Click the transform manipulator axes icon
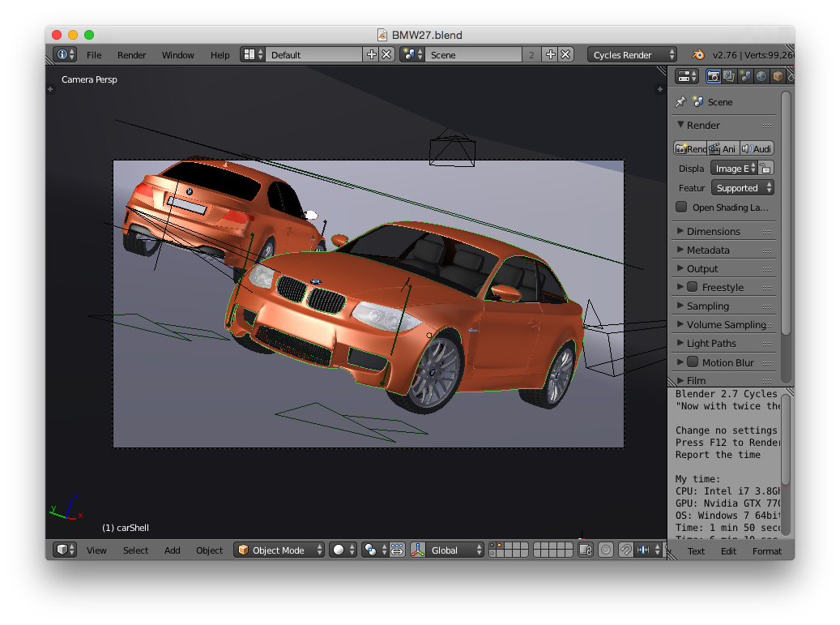Screen dimensions: 840x625 click(x=417, y=550)
